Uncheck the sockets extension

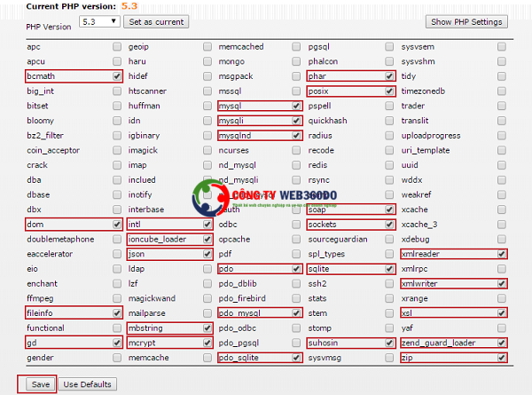[x=389, y=225]
